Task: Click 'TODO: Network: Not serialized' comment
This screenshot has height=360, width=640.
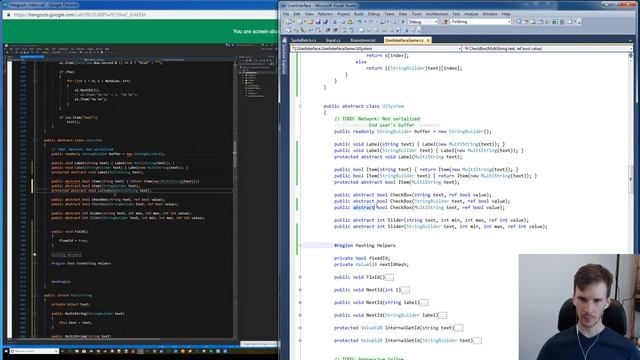Action: pyautogui.click(x=377, y=119)
